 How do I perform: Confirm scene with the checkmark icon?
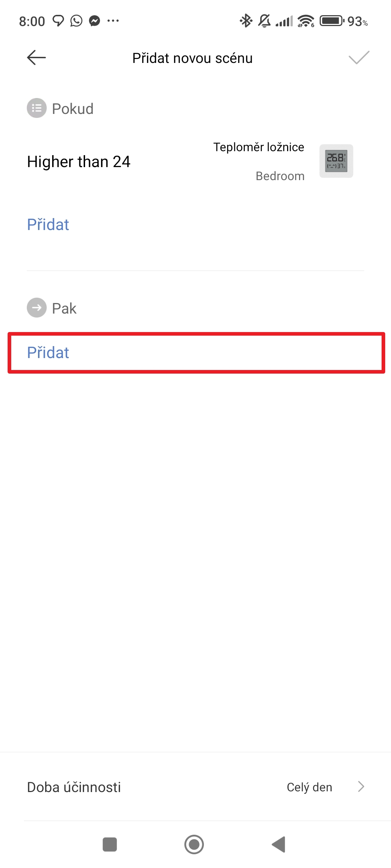(x=359, y=58)
